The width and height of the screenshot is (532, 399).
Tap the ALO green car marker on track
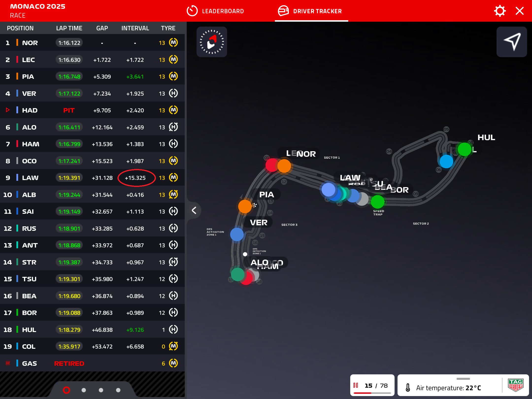[x=237, y=274]
